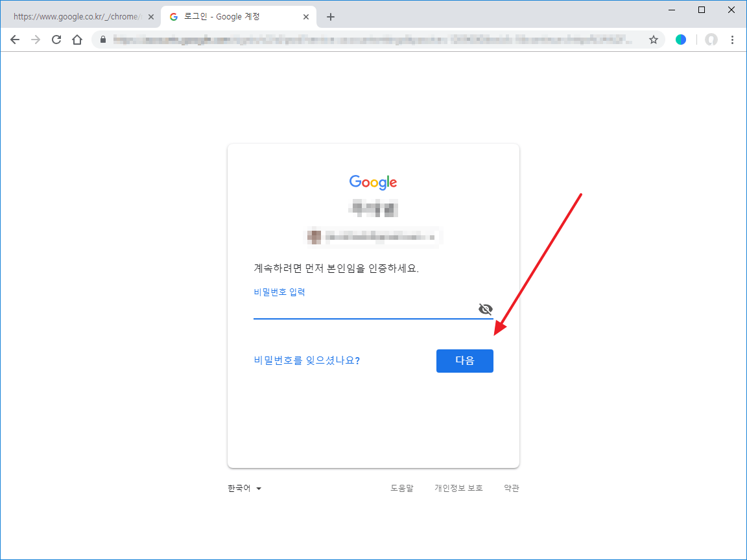Click the blue 다음 button
Image resolution: width=747 pixels, height=560 pixels.
464,360
